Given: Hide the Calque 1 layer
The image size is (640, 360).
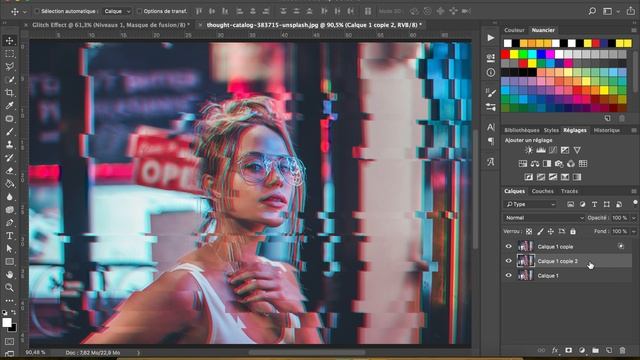Looking at the screenshot, I should [508, 276].
